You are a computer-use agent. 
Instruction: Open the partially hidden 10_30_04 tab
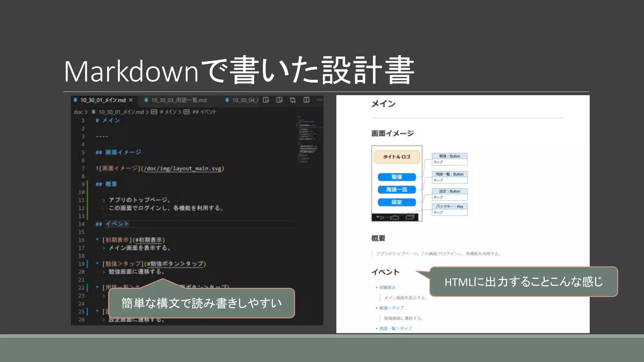pyautogui.click(x=241, y=100)
